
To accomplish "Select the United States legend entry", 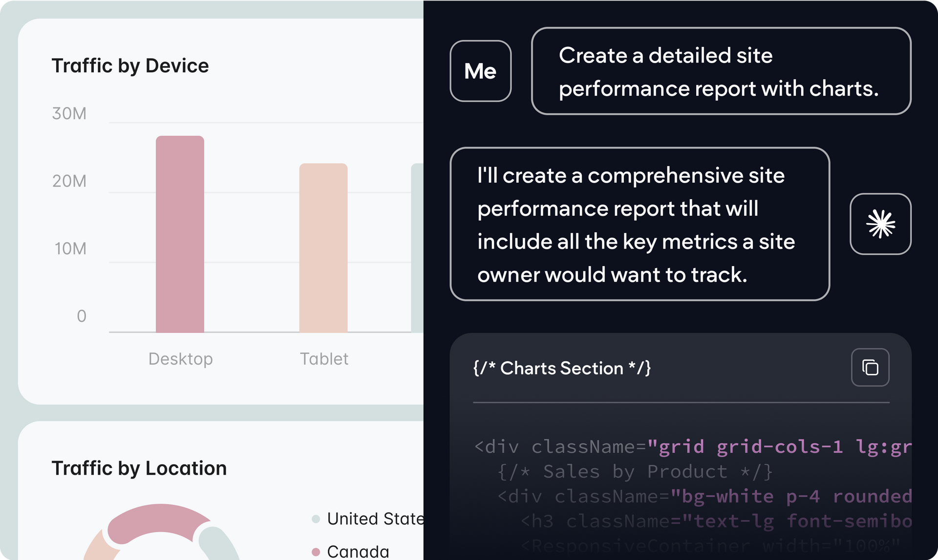I will [368, 519].
